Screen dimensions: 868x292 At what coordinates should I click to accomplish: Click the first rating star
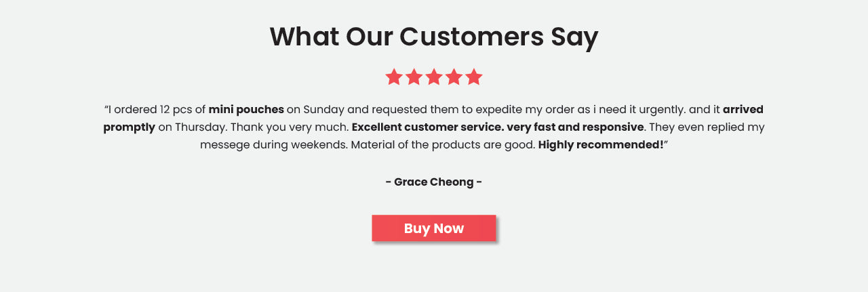coord(394,77)
